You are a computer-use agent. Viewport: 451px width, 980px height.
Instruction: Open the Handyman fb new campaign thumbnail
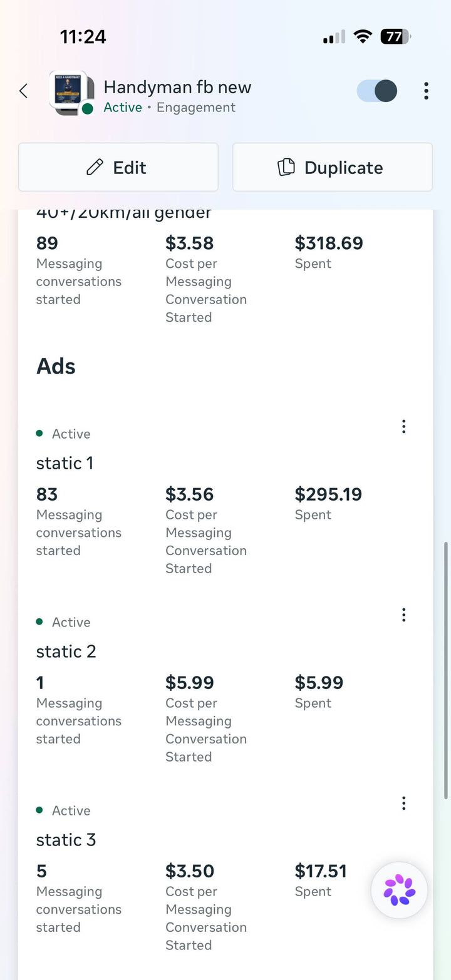tap(71, 93)
